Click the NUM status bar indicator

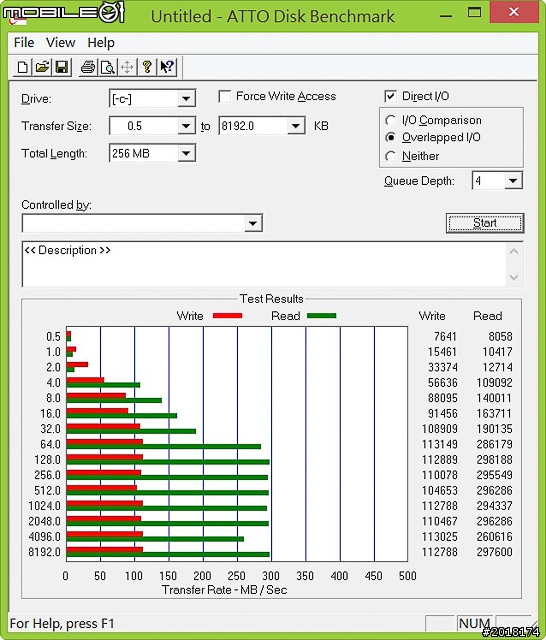pyautogui.click(x=474, y=623)
